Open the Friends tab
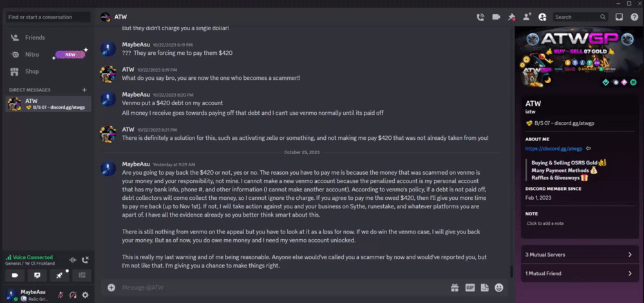Image resolution: width=644 pixels, height=303 pixels. (35, 38)
